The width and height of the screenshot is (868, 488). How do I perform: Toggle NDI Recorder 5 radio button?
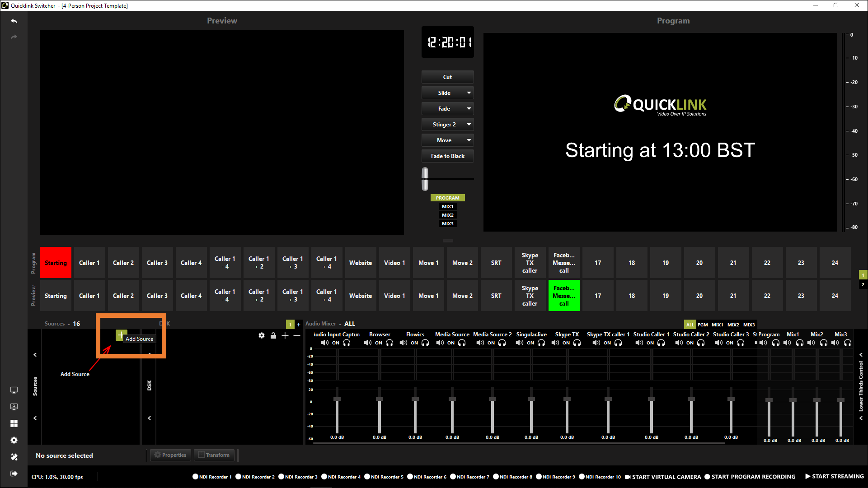pos(367,477)
